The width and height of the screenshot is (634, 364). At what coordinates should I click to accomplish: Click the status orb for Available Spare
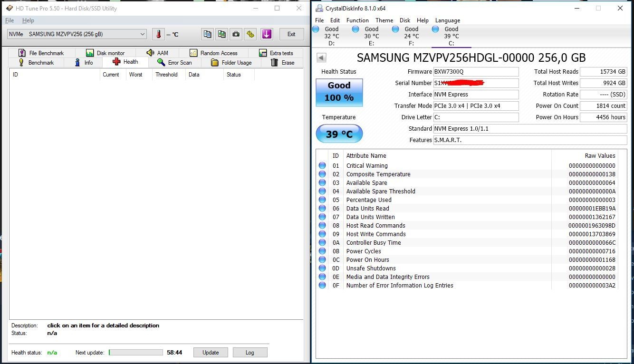[x=322, y=183]
